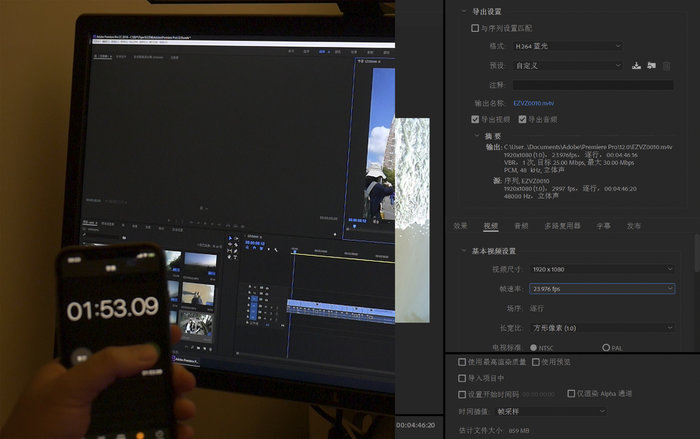
Task: Uncheck 导出视频 checkbox
Action: [x=475, y=119]
